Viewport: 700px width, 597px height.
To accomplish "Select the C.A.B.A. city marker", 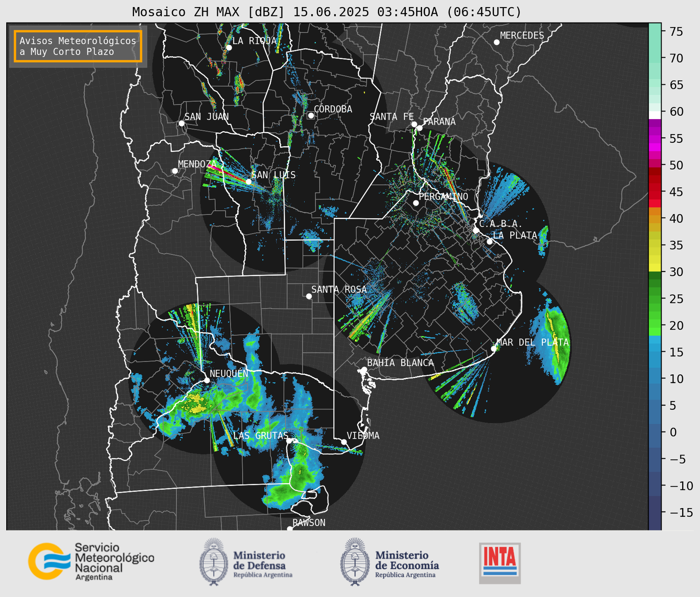I will (x=476, y=230).
